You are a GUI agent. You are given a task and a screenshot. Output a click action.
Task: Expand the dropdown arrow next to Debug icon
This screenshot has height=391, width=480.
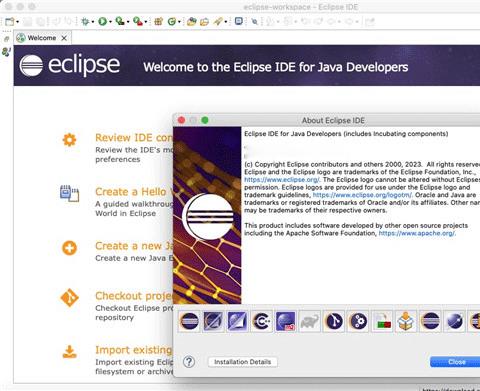tap(93, 22)
